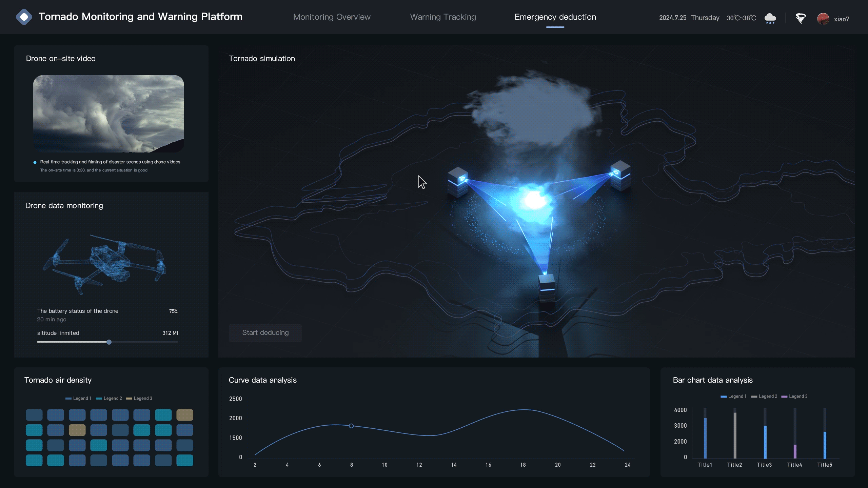Select the right radar tower in simulation
Viewport: 868px width, 488px height.
tap(620, 176)
